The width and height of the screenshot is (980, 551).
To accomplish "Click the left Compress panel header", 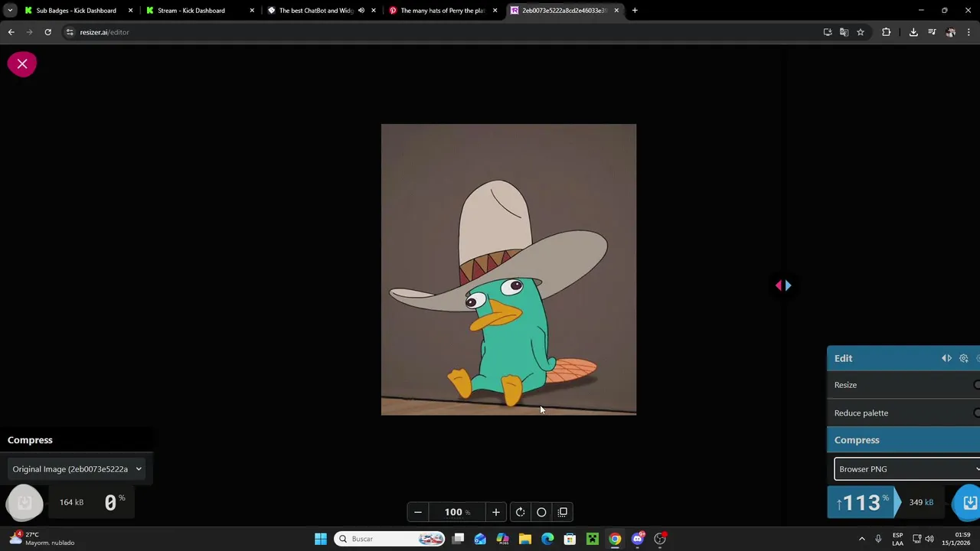I will click(77, 440).
